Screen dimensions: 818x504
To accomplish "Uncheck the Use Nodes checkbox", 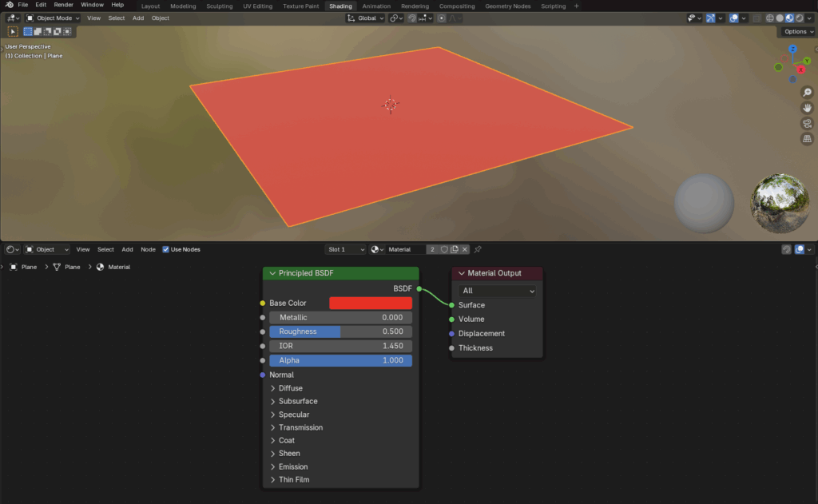I will 166,249.
